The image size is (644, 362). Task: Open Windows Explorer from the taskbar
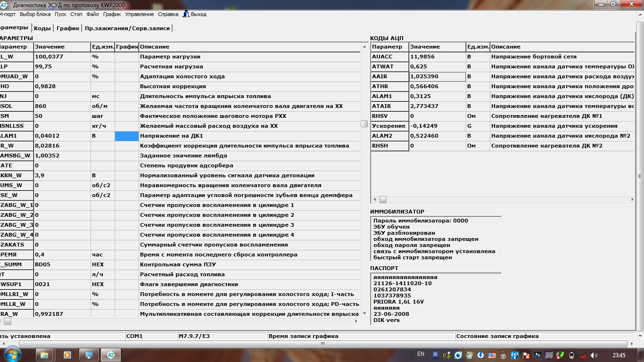point(45,354)
